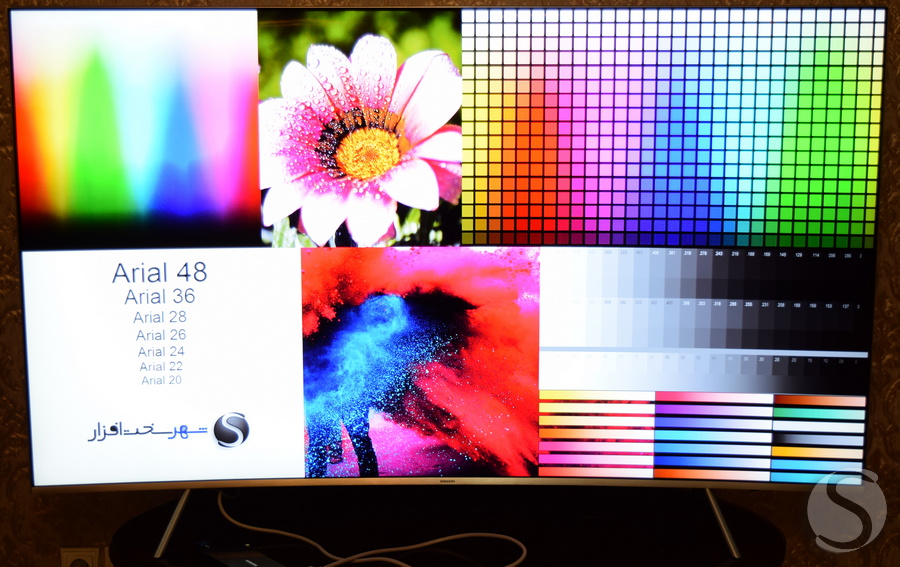Click the "243" label on the top grayscale row
The width and height of the screenshot is (900, 567).
tap(719, 253)
